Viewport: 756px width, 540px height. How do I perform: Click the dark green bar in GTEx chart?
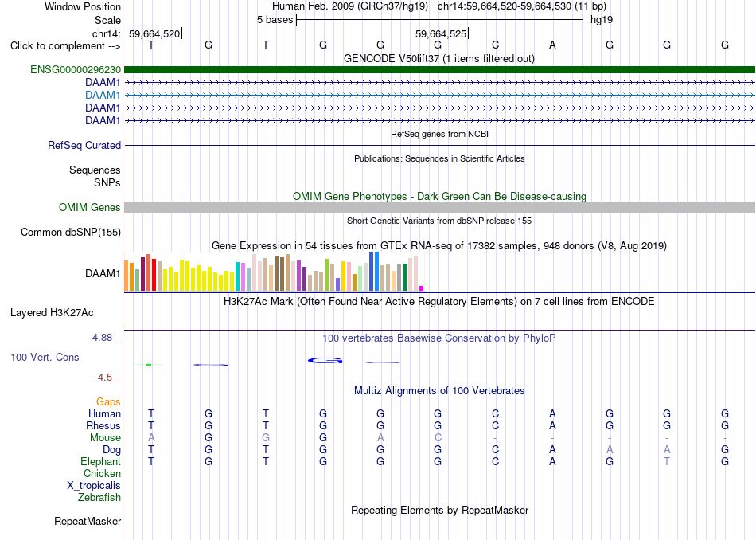click(x=404, y=277)
